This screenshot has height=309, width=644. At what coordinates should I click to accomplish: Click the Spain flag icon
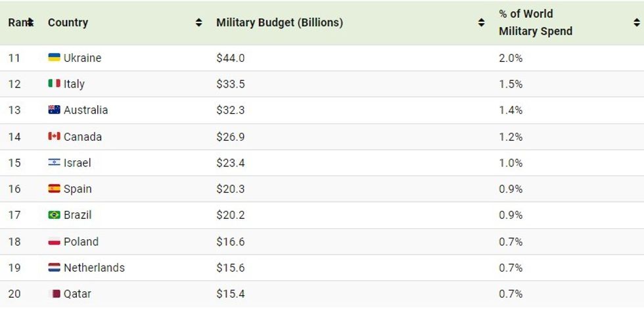point(54,189)
